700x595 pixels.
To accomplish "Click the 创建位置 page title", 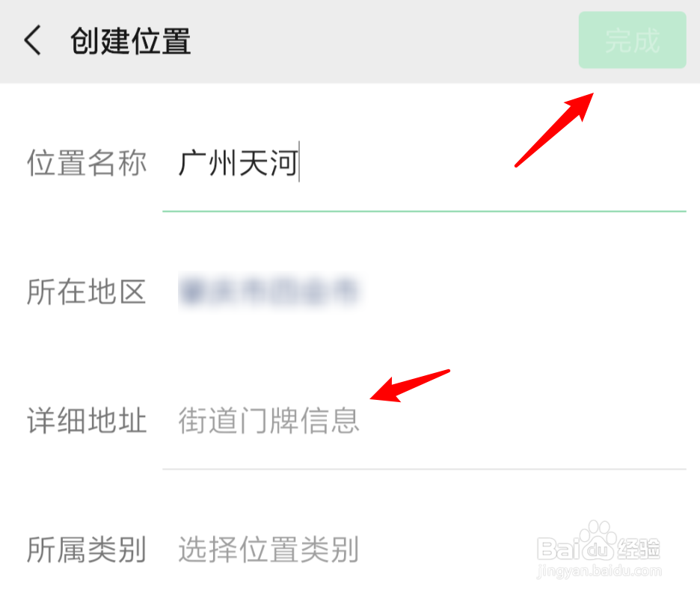I will [131, 40].
